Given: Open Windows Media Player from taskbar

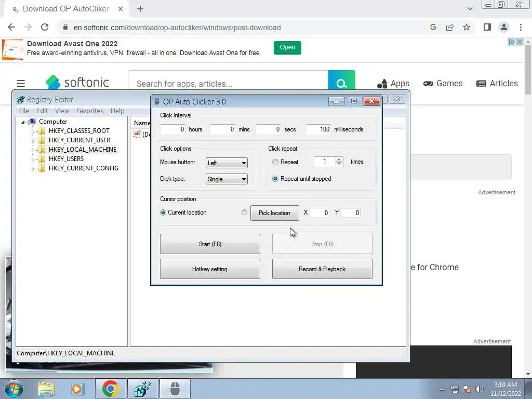Looking at the screenshot, I should (77, 389).
